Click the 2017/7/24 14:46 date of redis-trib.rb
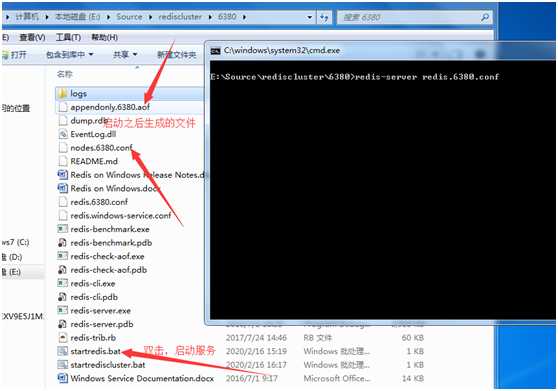This screenshot has width=558, height=391. pos(256,338)
